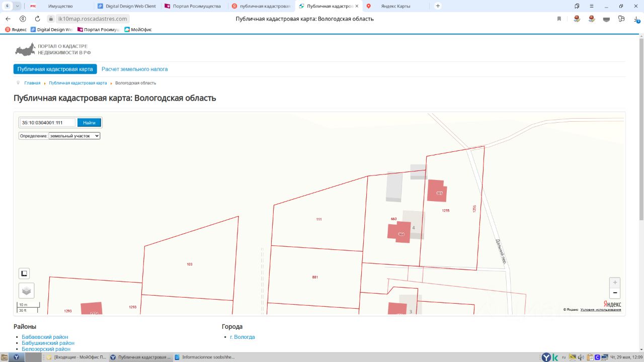Open Условия использования link on map

pos(601,310)
